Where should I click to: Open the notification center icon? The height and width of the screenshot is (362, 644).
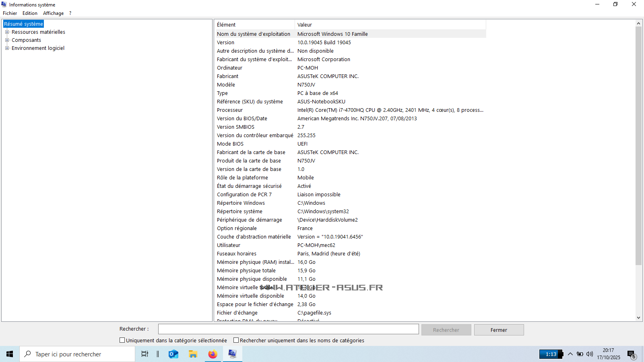631,354
